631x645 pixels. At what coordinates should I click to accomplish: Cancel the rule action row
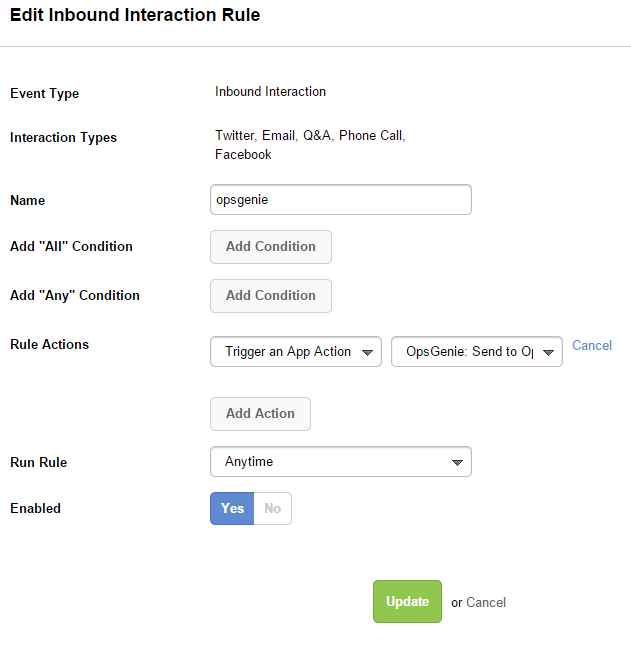tap(592, 345)
